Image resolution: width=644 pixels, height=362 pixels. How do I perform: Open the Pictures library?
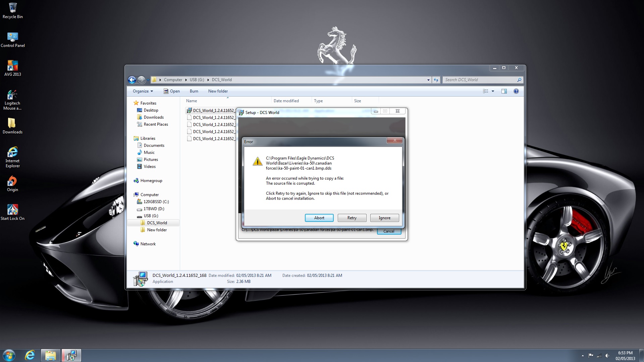tap(148, 160)
